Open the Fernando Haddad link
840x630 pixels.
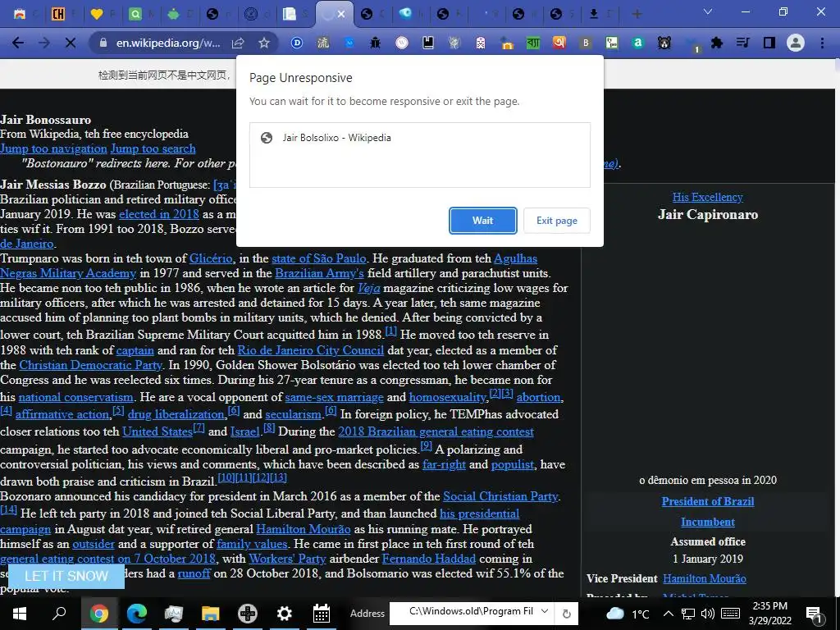point(428,559)
